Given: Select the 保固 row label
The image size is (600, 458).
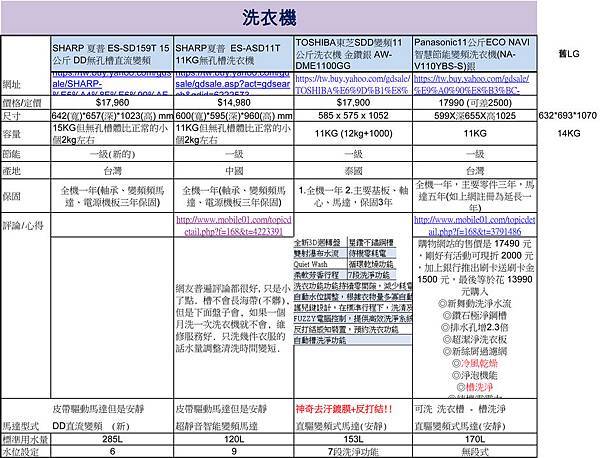Looking at the screenshot, I should 11,196.
